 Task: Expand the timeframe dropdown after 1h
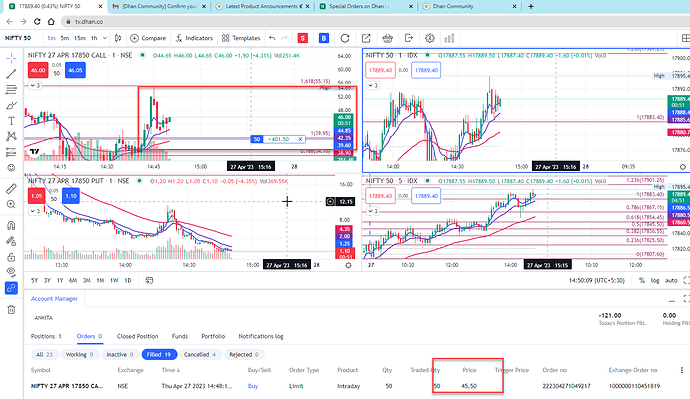pyautogui.click(x=105, y=38)
